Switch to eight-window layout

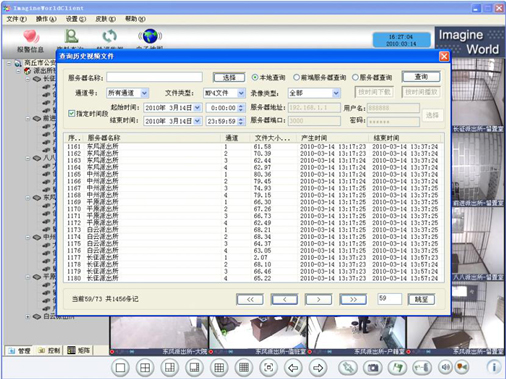(x=194, y=368)
